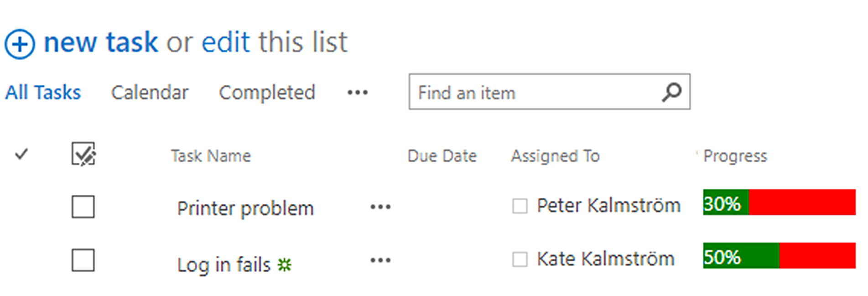Click the select-all checkmark column header icon
The image size is (868, 296).
[x=21, y=154]
